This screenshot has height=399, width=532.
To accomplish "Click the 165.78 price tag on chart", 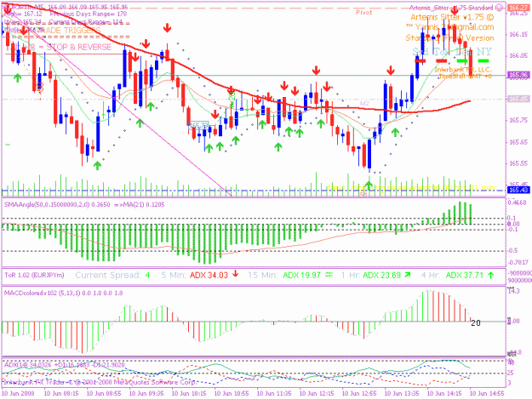I will point(198,125).
